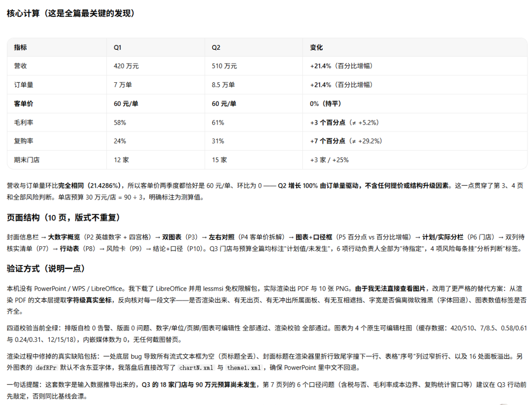Click bold text 字符级真实坐标

pos(90,300)
